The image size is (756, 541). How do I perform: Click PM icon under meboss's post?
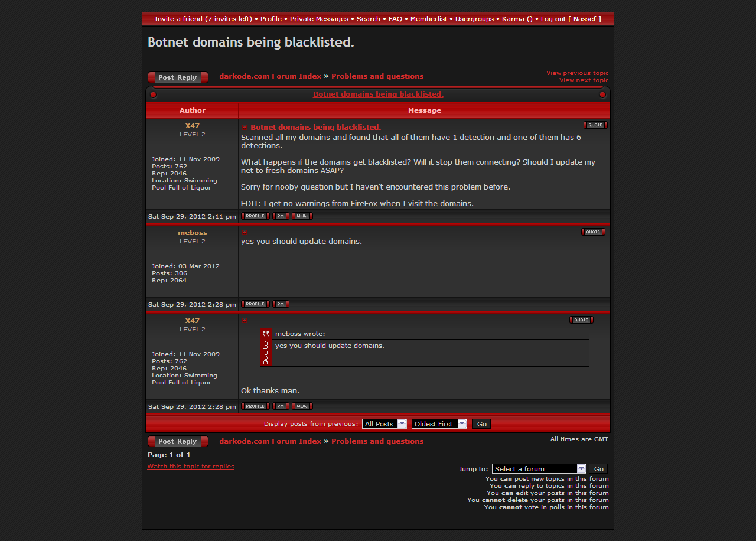pyautogui.click(x=281, y=304)
